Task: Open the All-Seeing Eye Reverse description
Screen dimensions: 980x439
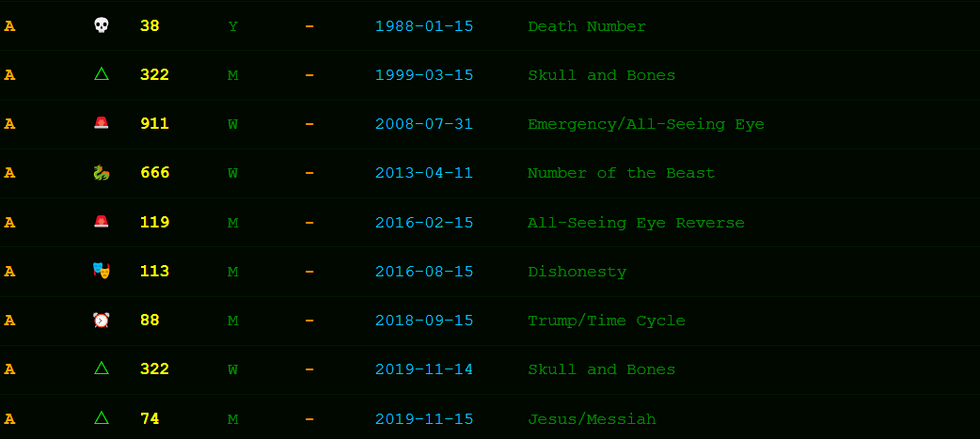Action: 637,223
